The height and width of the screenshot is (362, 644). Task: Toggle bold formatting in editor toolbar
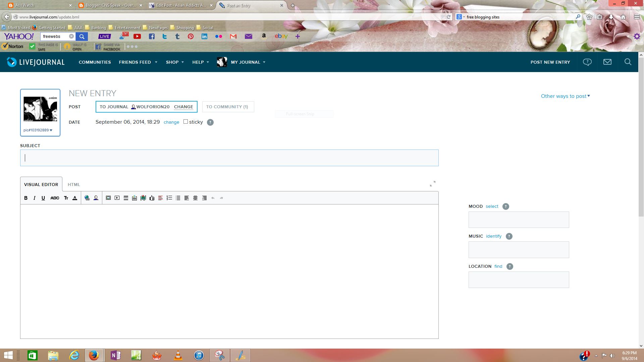coord(26,198)
